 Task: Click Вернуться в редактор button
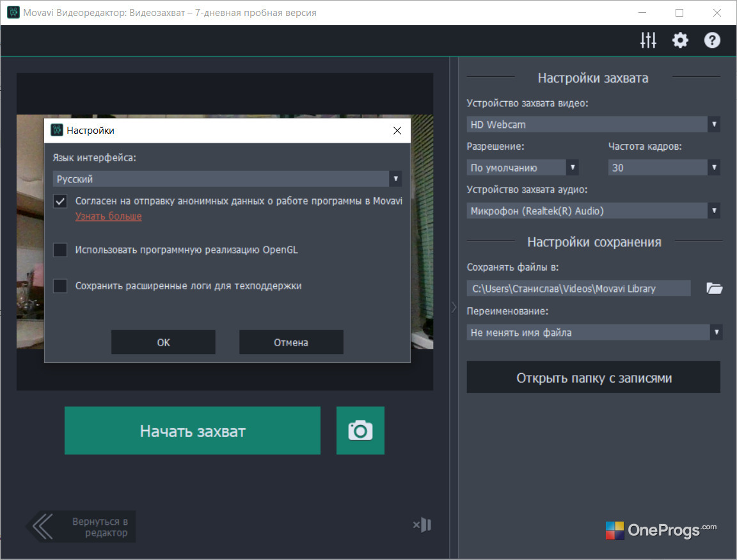click(x=81, y=527)
